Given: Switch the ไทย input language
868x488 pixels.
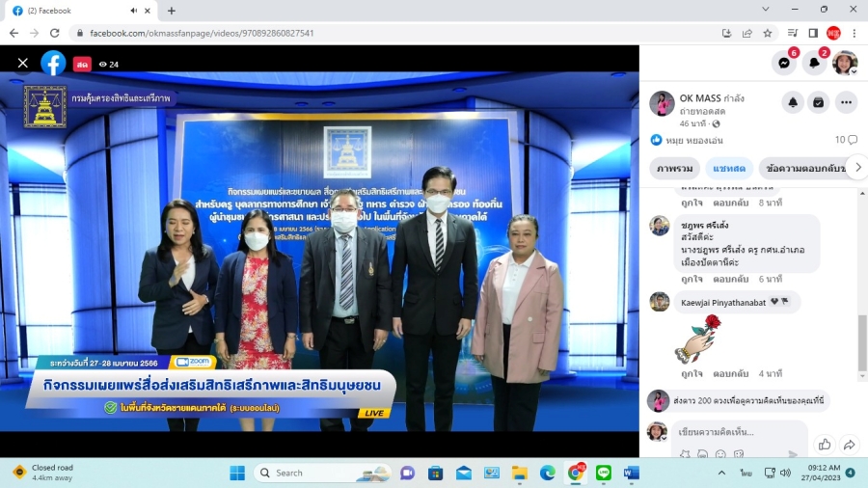Looking at the screenshot, I should click(746, 474).
